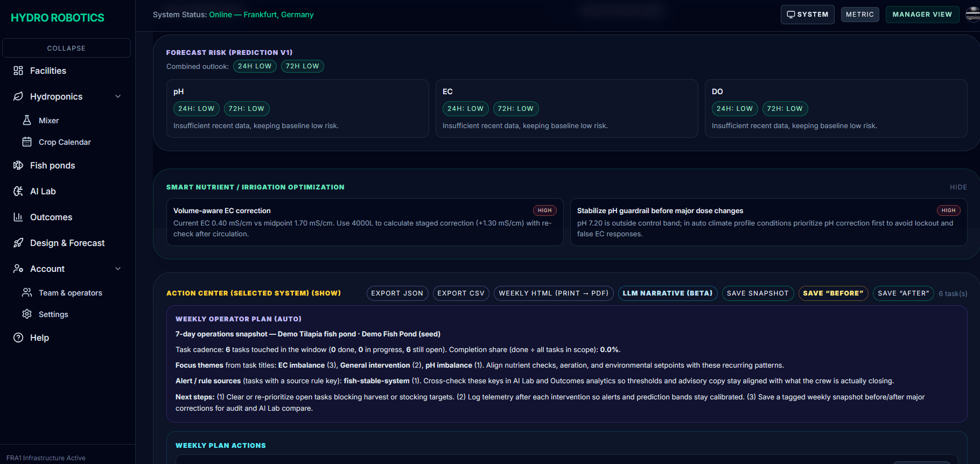This screenshot has width=980, height=464.
Task: Click the monitor icon in SYSTEM button
Action: (791, 15)
